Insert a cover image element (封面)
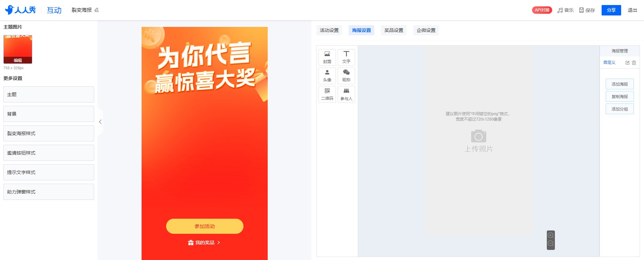This screenshot has height=260, width=644. [x=327, y=57]
